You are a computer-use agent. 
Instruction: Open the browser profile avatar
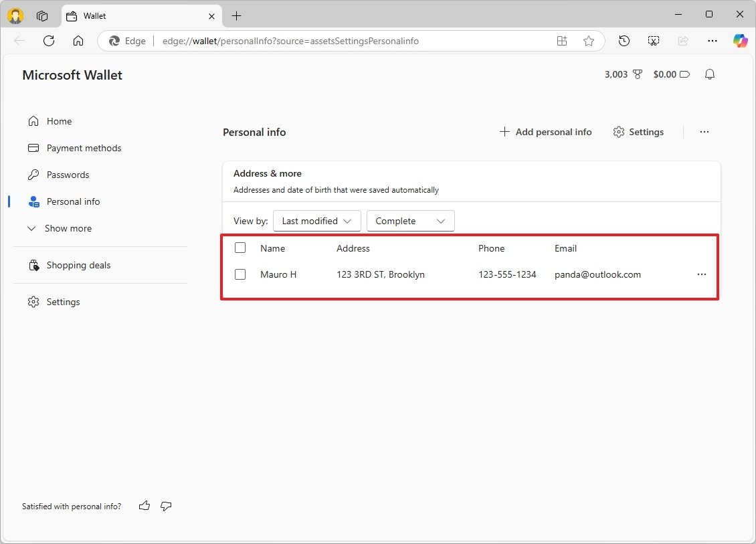pos(15,16)
